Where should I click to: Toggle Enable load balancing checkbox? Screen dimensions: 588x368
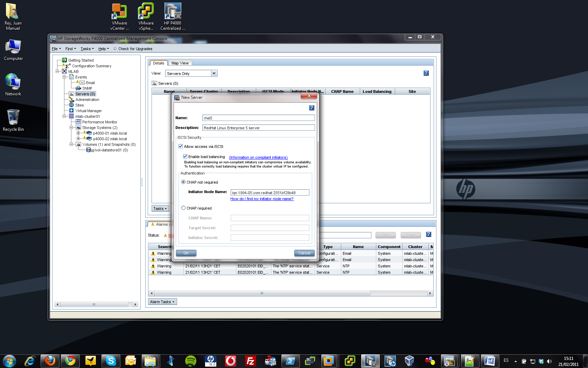(x=185, y=157)
